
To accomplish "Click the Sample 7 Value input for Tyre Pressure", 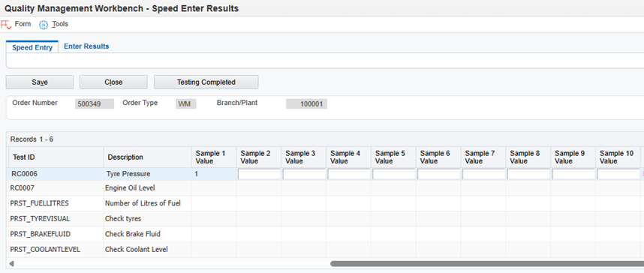I will (483, 174).
